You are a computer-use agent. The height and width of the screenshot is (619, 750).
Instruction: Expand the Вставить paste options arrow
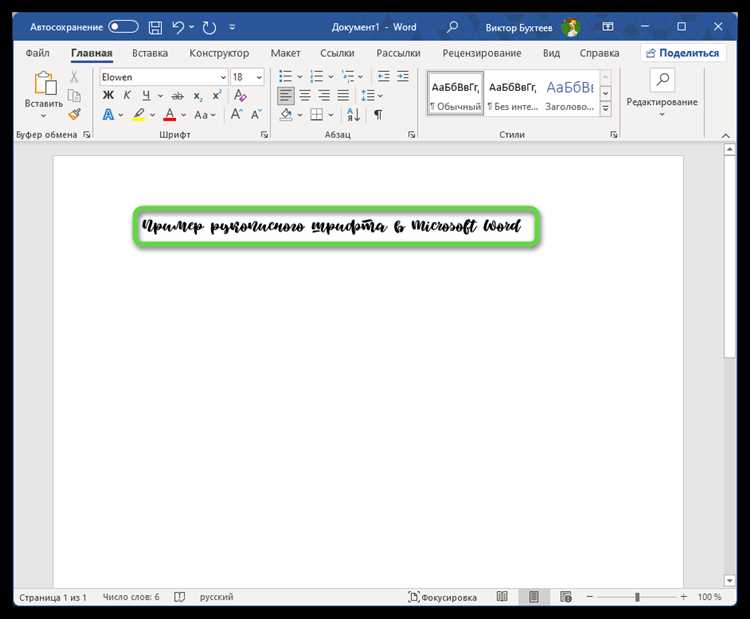[x=44, y=115]
